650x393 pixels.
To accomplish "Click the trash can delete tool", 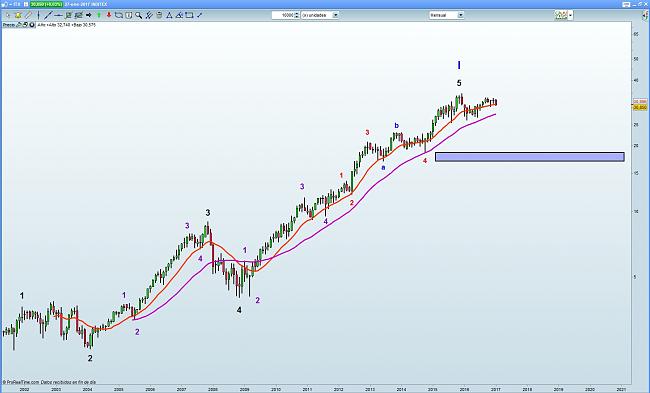I will point(158,15).
